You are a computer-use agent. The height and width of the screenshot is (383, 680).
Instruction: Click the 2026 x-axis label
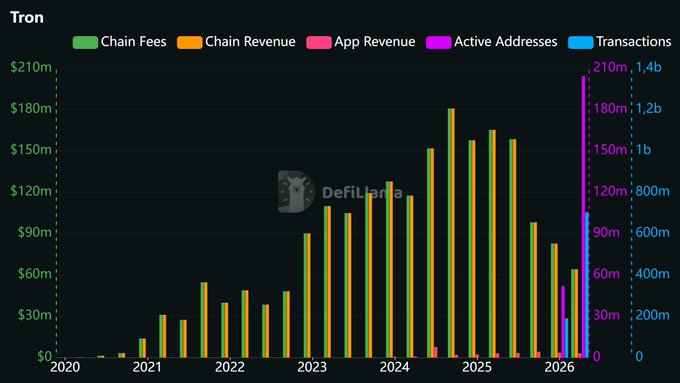tap(559, 367)
